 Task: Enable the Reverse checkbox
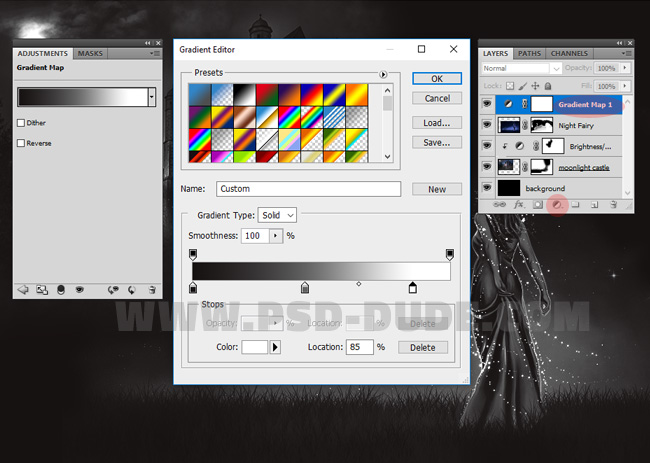point(21,143)
